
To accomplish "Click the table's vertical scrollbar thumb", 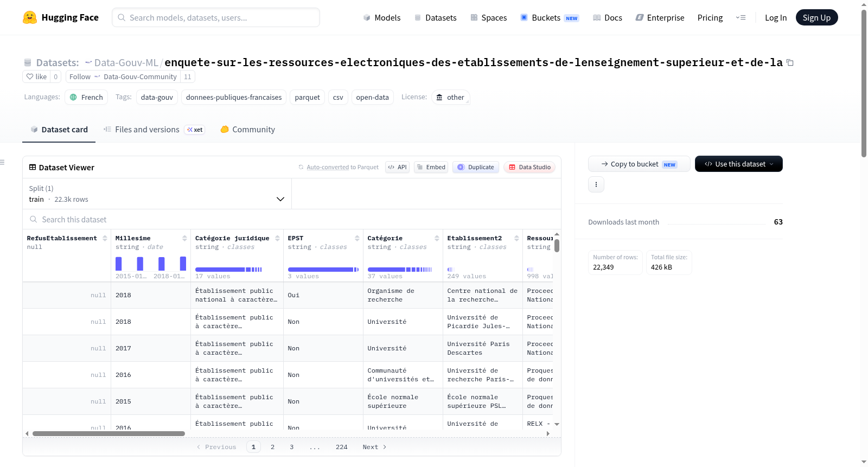I will (557, 246).
